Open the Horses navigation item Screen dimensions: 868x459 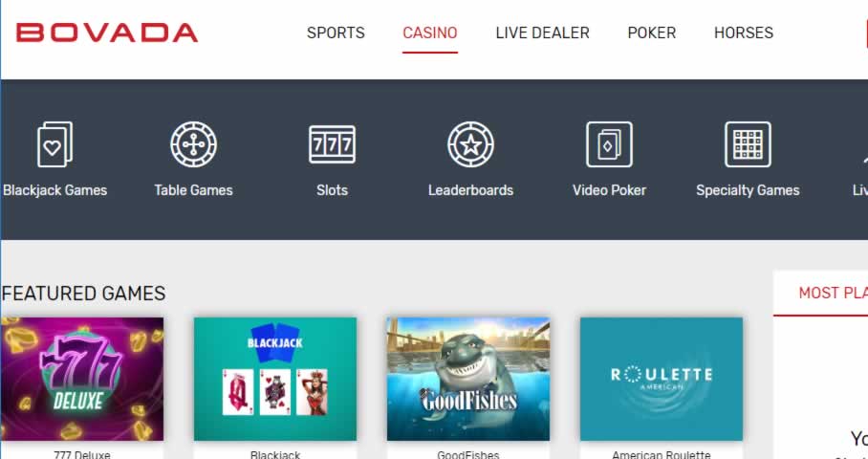click(744, 33)
